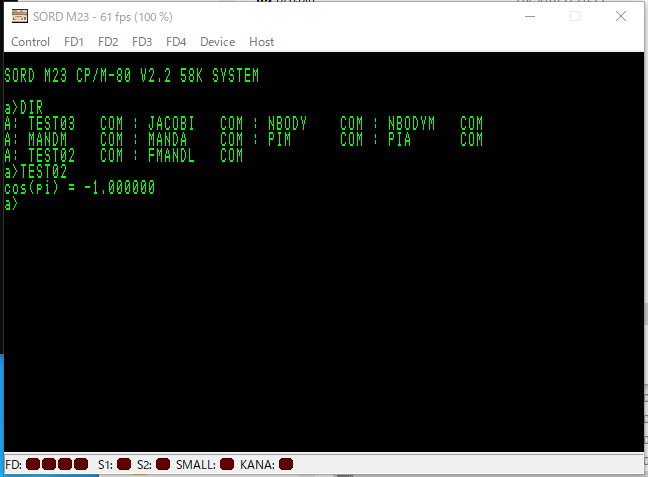Click the S1 status indicator light
This screenshot has height=477, width=648.
124,464
